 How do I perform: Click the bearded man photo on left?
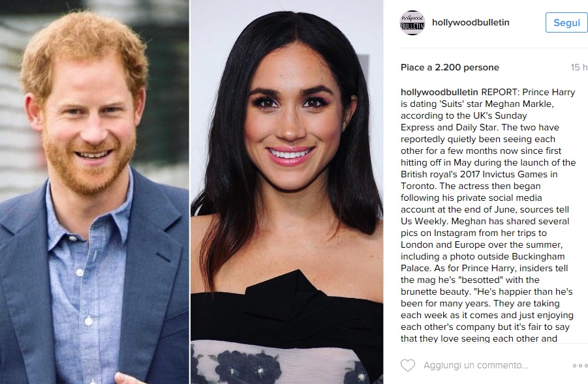(x=94, y=192)
